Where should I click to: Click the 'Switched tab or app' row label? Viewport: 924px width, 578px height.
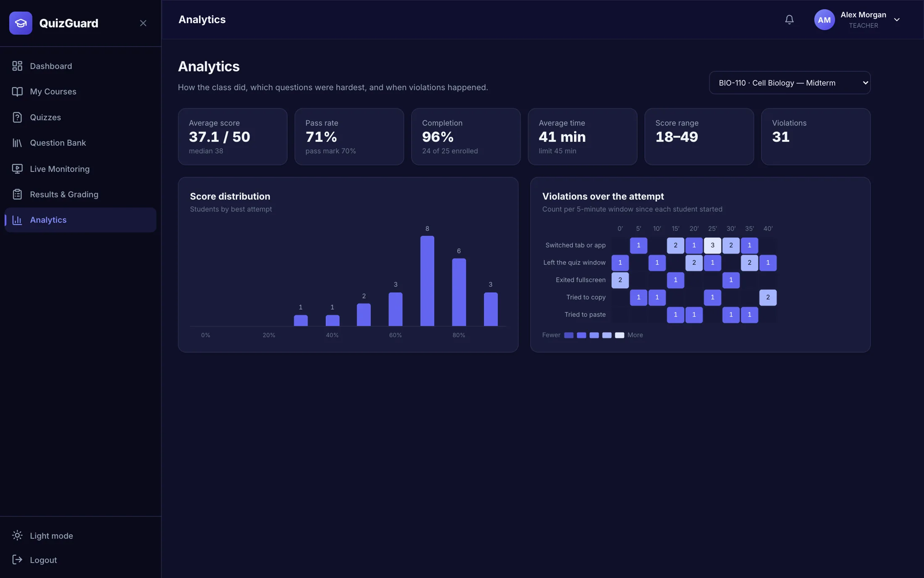point(575,245)
